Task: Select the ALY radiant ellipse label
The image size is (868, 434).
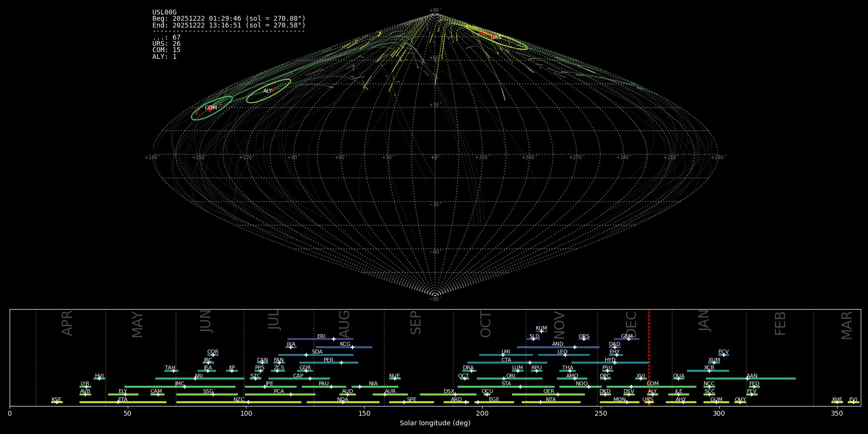Action: 267,91
